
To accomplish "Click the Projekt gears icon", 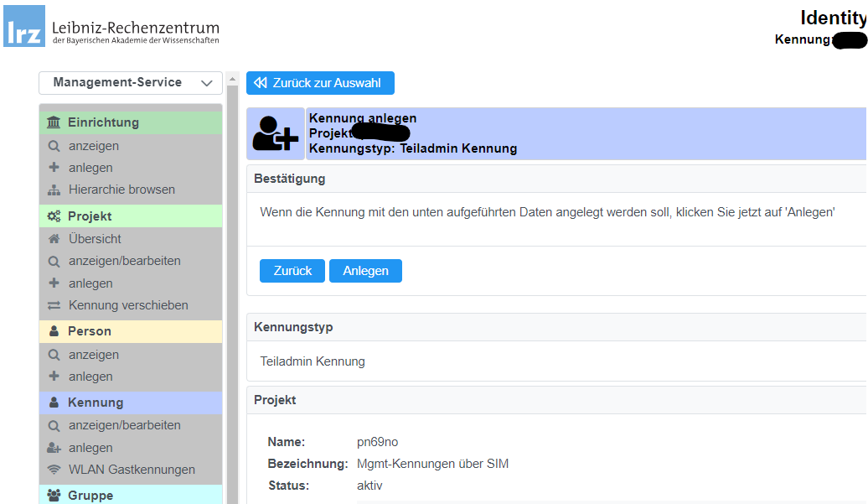I will 54,216.
